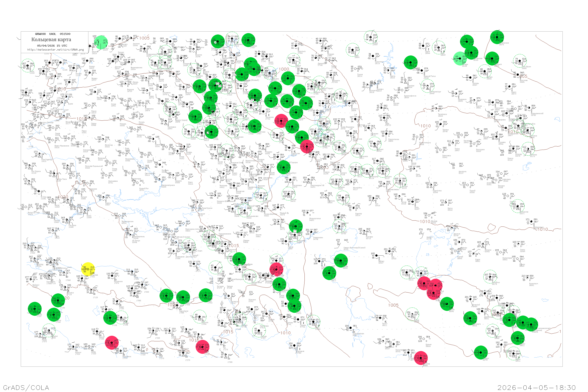
Task: Click the 1005 isobar label beside title box
Action: pyautogui.click(x=144, y=38)
